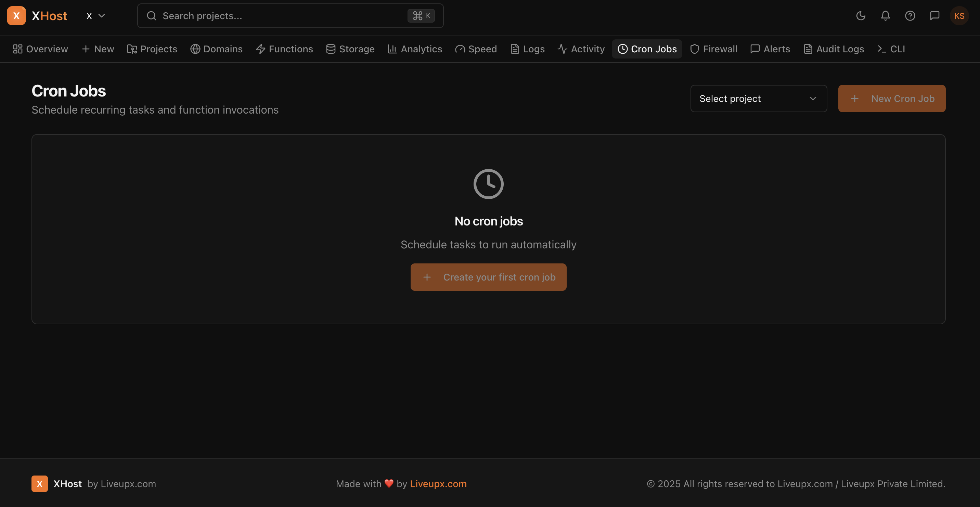Open the help question mark icon
Image resolution: width=980 pixels, height=507 pixels.
click(910, 16)
